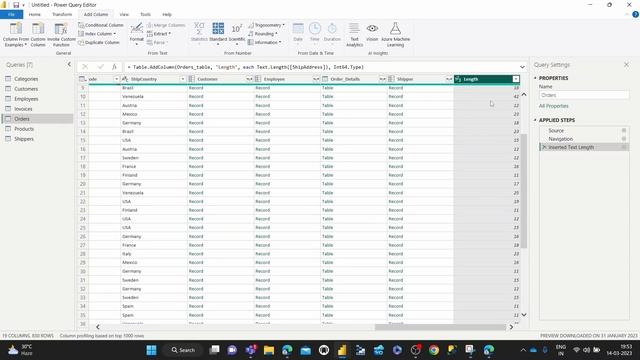
Task: Click the Vision AI insights icon
Action: click(x=372, y=32)
